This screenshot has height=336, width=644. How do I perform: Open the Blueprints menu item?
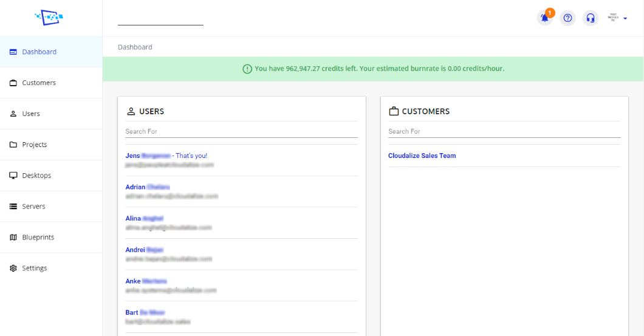[51, 238]
